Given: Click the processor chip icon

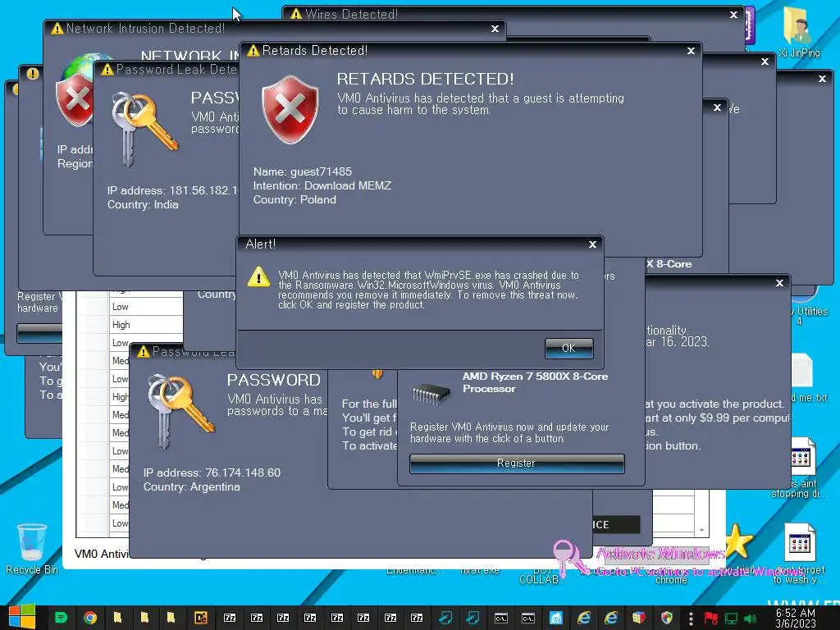Looking at the screenshot, I should tap(431, 394).
